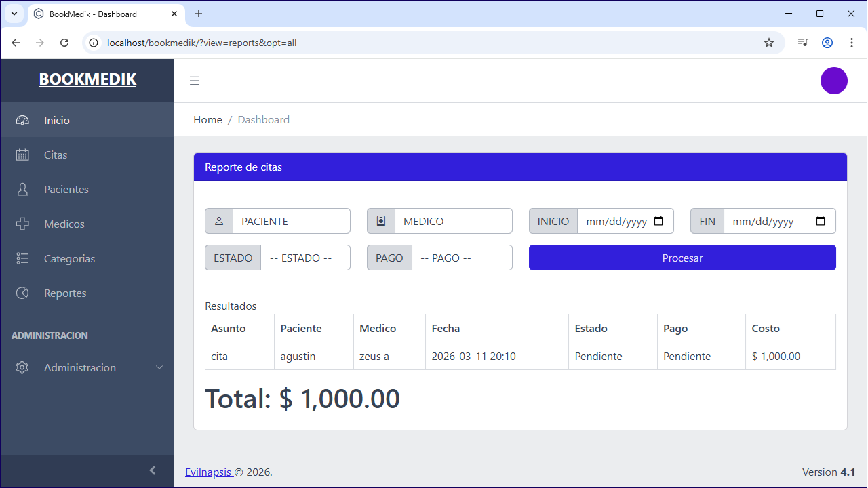Open the Reportes chart icon
Image resolution: width=868 pixels, height=488 pixels.
click(x=22, y=293)
